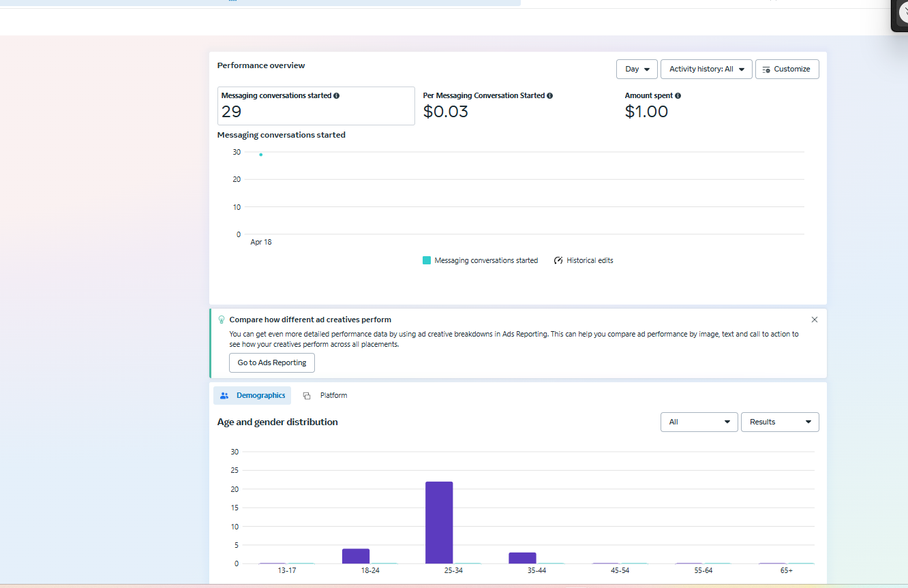Click the Amount spent info icon
The image size is (908, 588).
[x=678, y=96]
